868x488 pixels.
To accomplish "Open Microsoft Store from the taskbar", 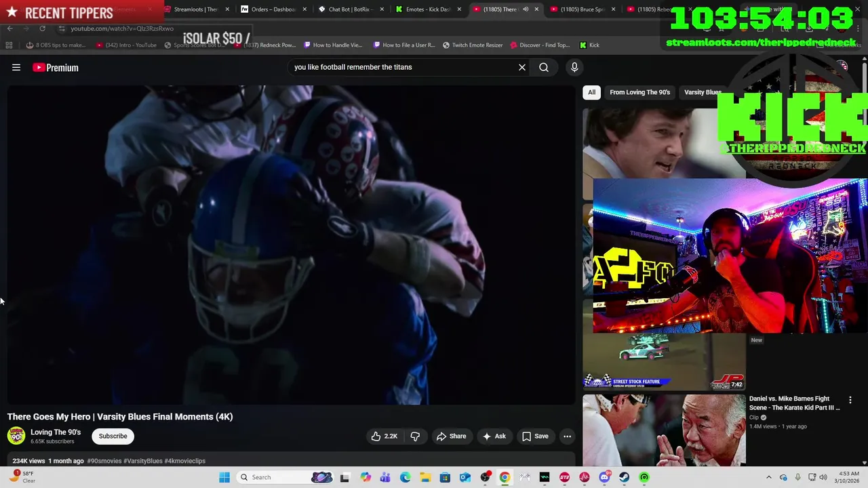I will tap(445, 477).
